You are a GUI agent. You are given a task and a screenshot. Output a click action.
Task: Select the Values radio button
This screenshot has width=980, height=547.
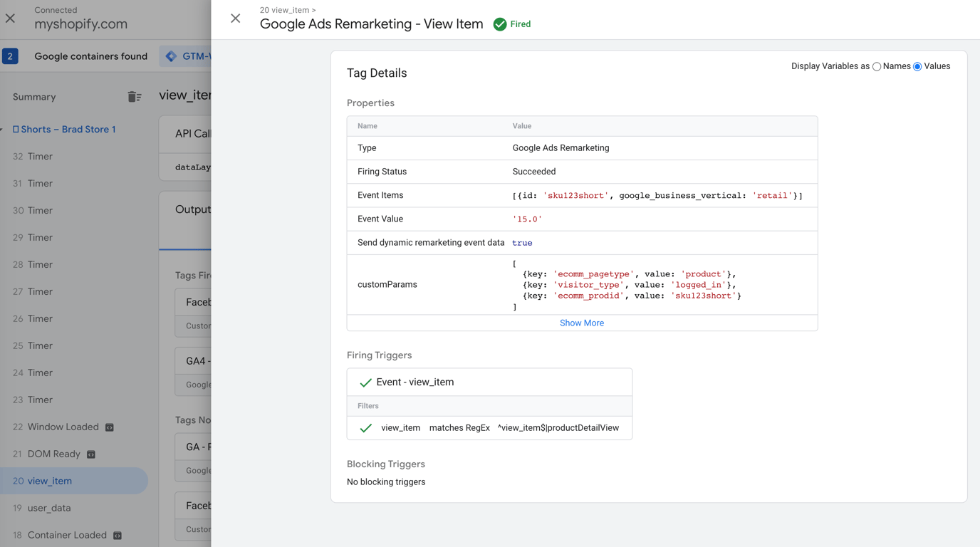917,67
